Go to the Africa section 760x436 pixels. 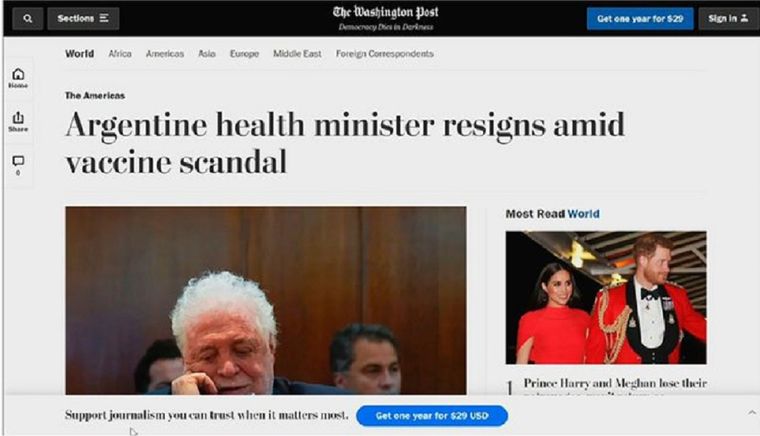120,54
